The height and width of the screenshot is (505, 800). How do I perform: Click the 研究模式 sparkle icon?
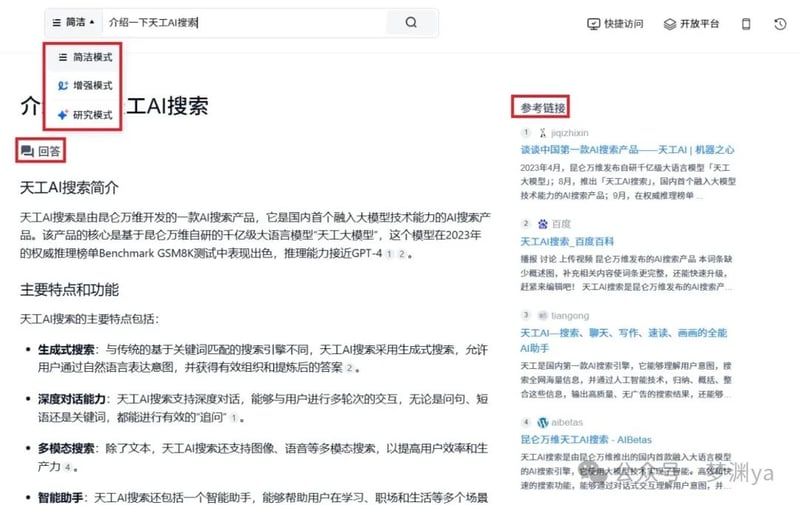coord(62,115)
